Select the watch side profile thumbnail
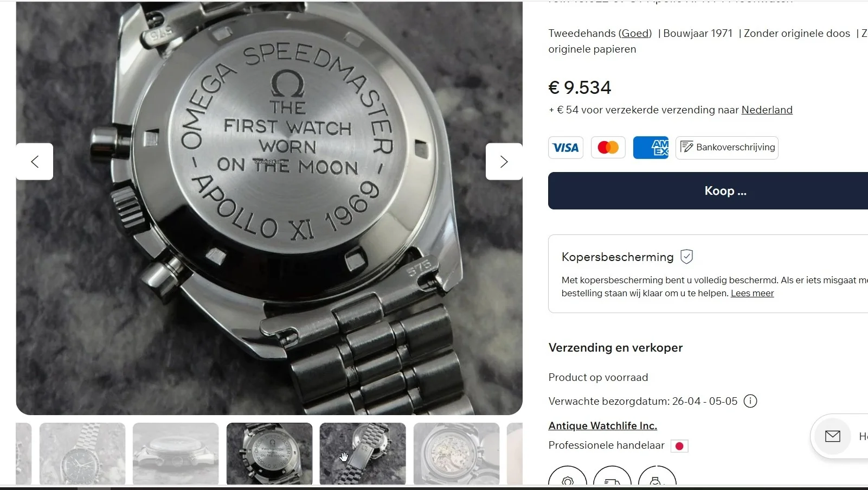This screenshot has height=490, width=868. click(176, 454)
